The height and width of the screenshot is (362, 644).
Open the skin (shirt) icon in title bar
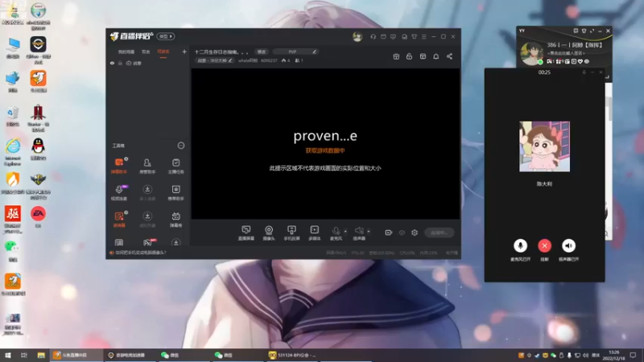[x=414, y=36]
